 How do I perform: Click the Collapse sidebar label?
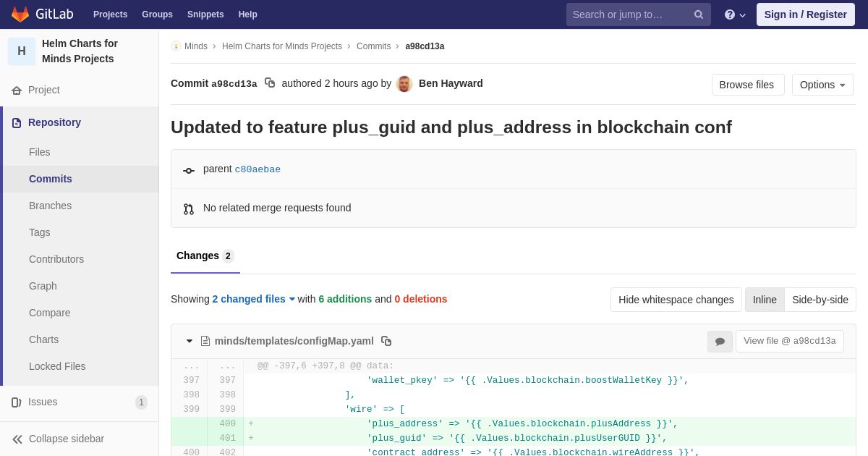click(67, 439)
